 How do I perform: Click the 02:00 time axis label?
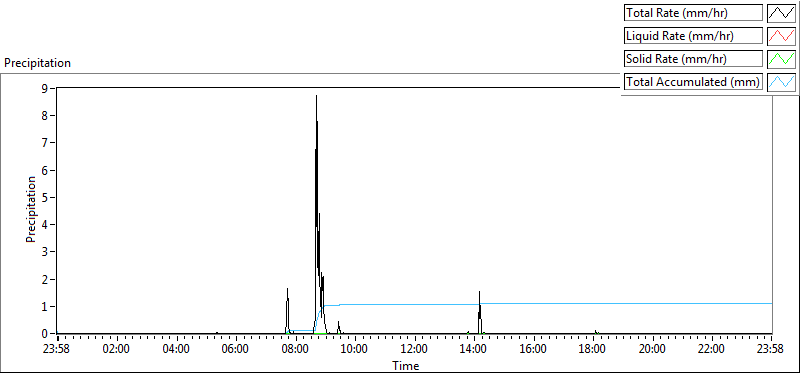(x=117, y=350)
